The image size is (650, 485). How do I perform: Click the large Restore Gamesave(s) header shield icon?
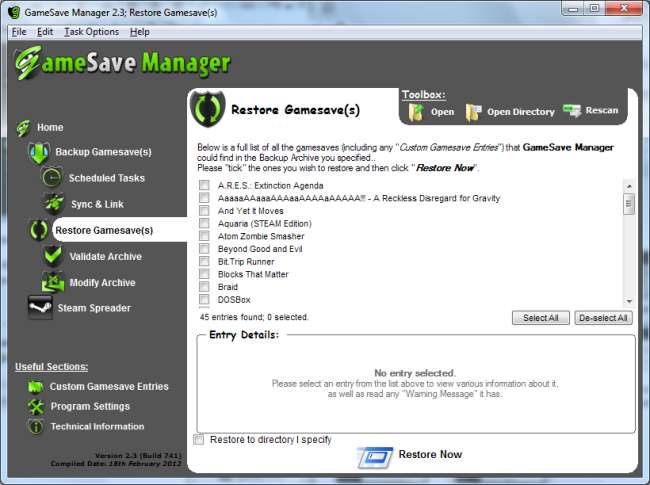(207, 109)
